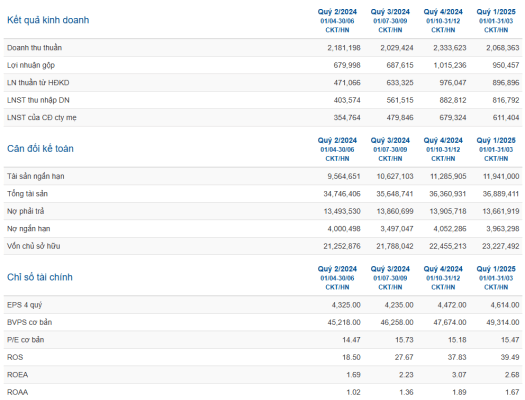Select Quý 4/2024 header in Kết quả kinh doanh
The width and height of the screenshot is (525, 400).
(x=443, y=12)
